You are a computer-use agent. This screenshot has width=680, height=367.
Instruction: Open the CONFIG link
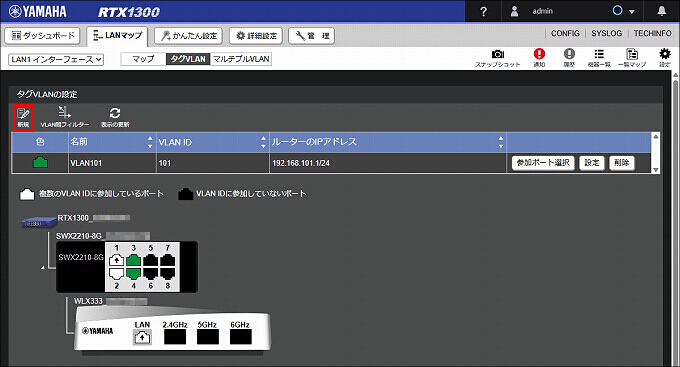tap(565, 33)
